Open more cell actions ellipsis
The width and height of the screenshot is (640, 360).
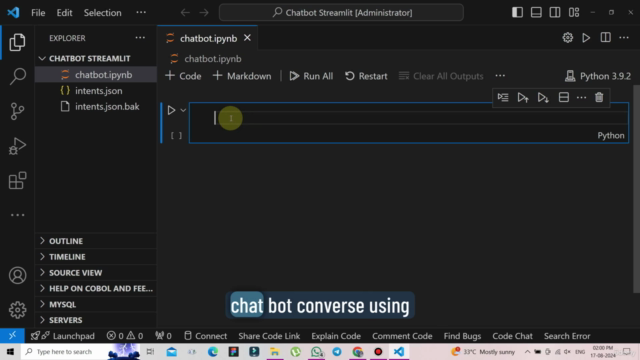click(x=581, y=98)
